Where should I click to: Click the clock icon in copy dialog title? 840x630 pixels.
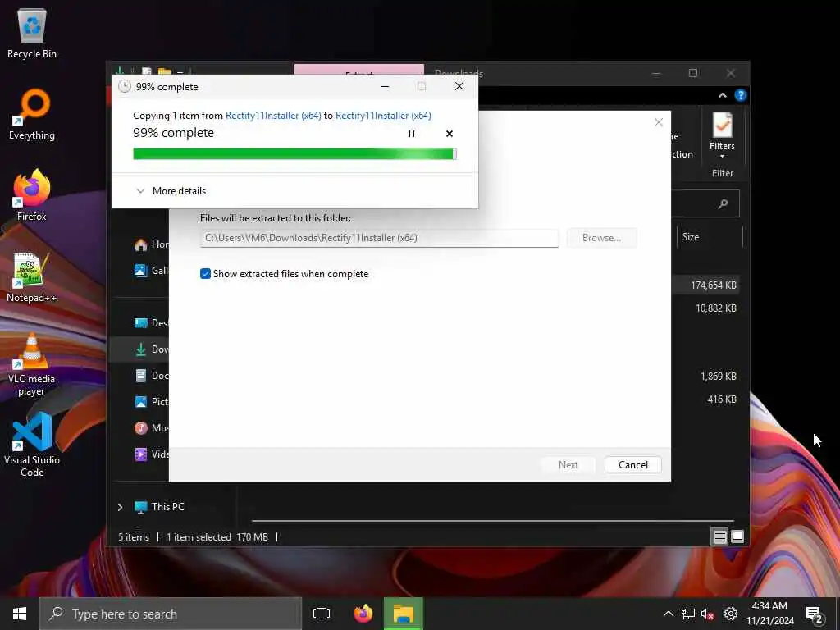pos(125,86)
